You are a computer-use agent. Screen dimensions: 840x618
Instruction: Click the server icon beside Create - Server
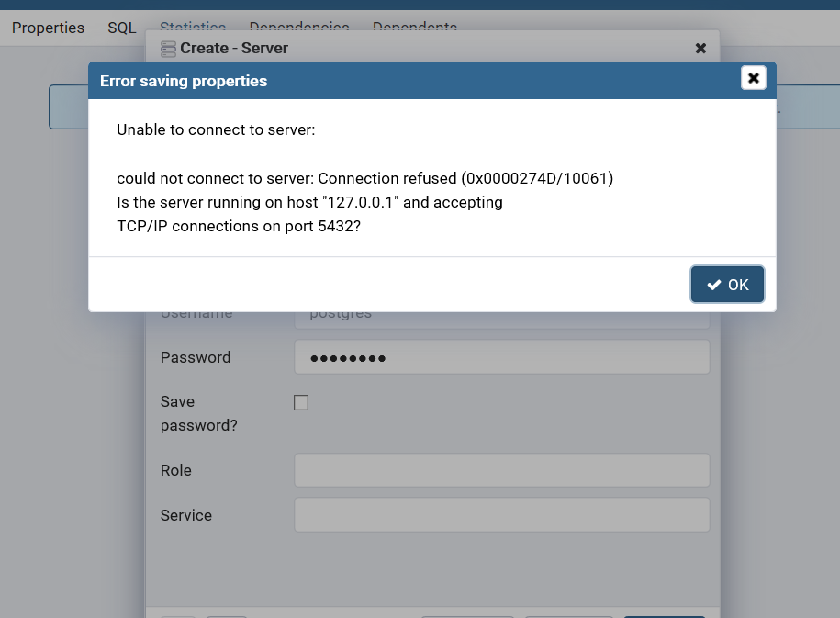coord(168,49)
